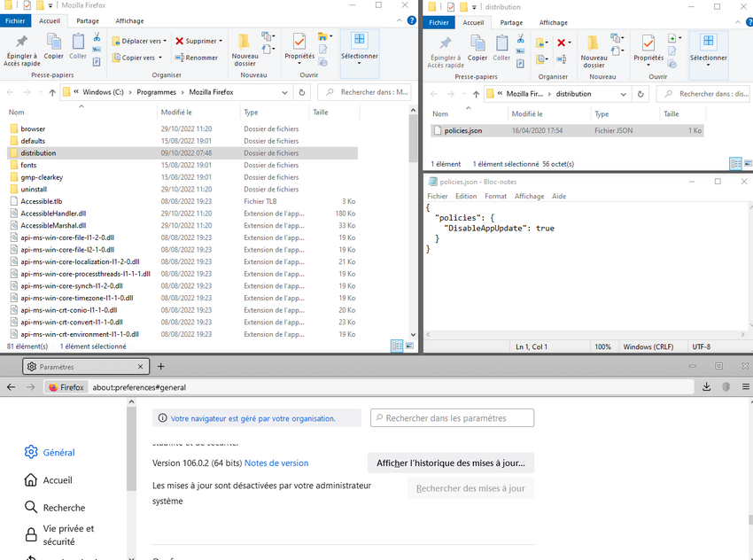
Task: Open Vie privée et sécurité settings section
Action: tap(59, 534)
